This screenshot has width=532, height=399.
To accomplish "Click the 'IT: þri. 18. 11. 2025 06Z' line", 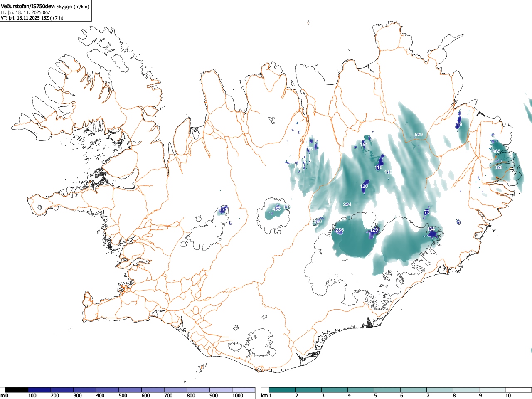I will [26, 12].
